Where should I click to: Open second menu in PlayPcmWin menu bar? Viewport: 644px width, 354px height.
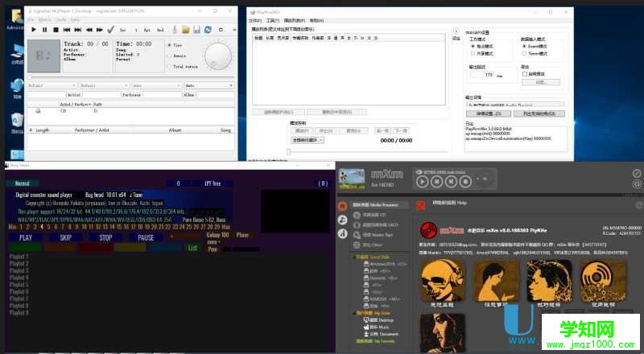tap(273, 21)
